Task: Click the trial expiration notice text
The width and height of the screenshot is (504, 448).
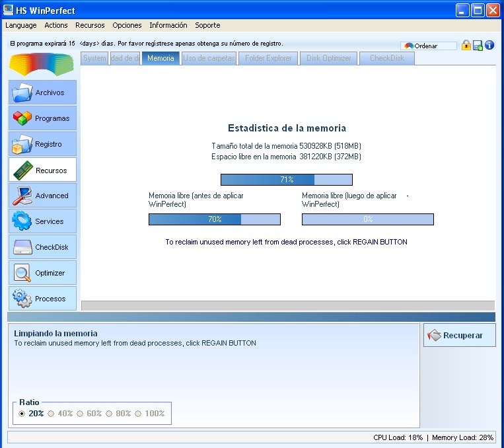Action: point(147,44)
